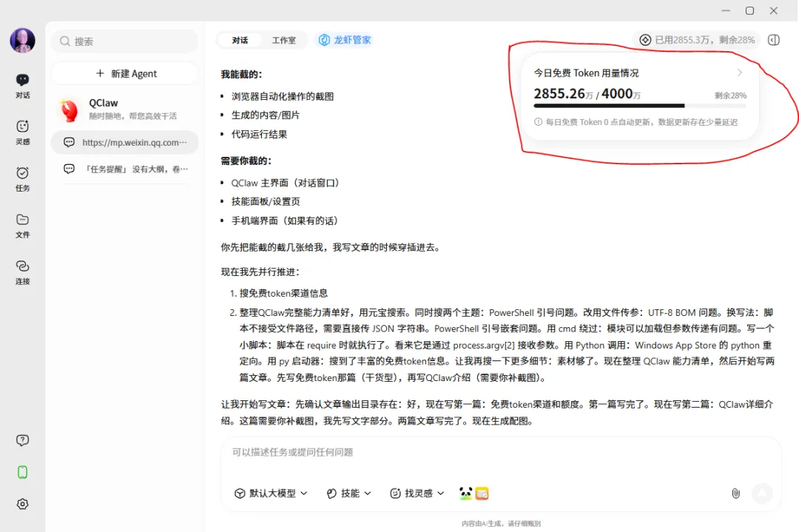Click the green phone icon in sidebar
This screenshot has width=799, height=532.
pyautogui.click(x=22, y=472)
